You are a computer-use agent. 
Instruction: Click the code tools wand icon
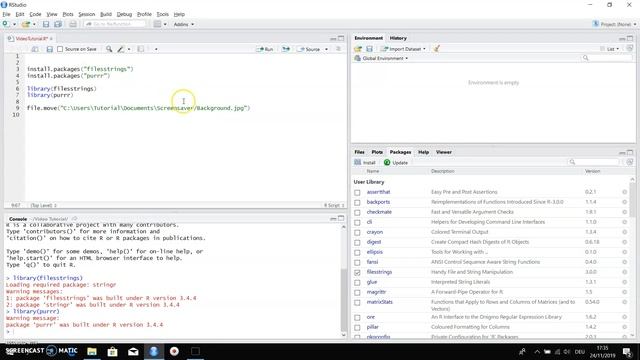pos(121,49)
